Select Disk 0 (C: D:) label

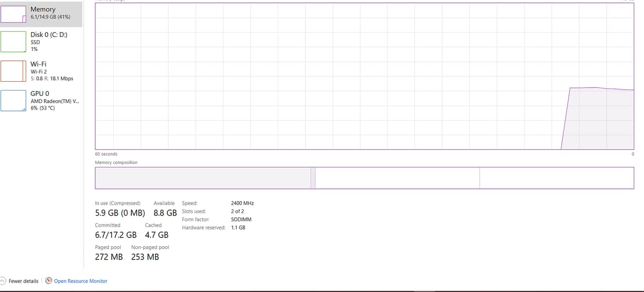coord(49,35)
